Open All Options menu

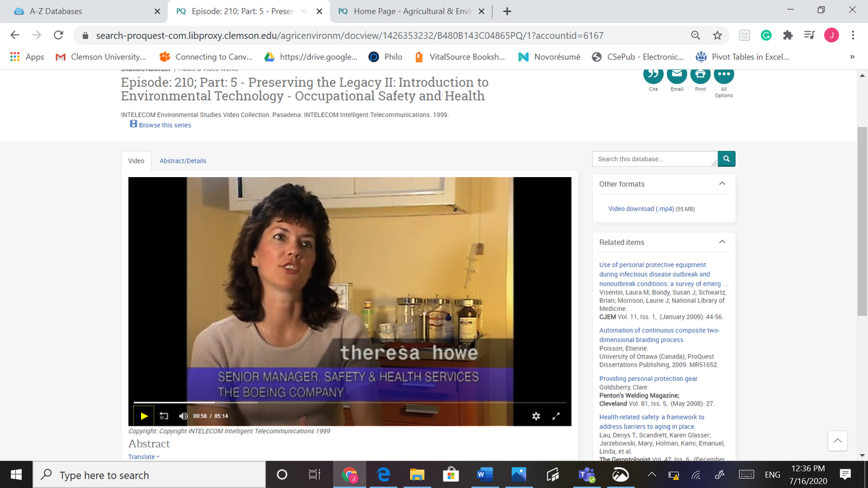[x=723, y=74]
